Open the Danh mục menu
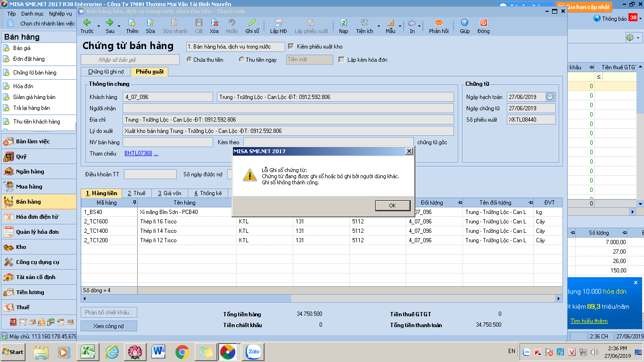The width and height of the screenshot is (644, 362). pyautogui.click(x=32, y=14)
